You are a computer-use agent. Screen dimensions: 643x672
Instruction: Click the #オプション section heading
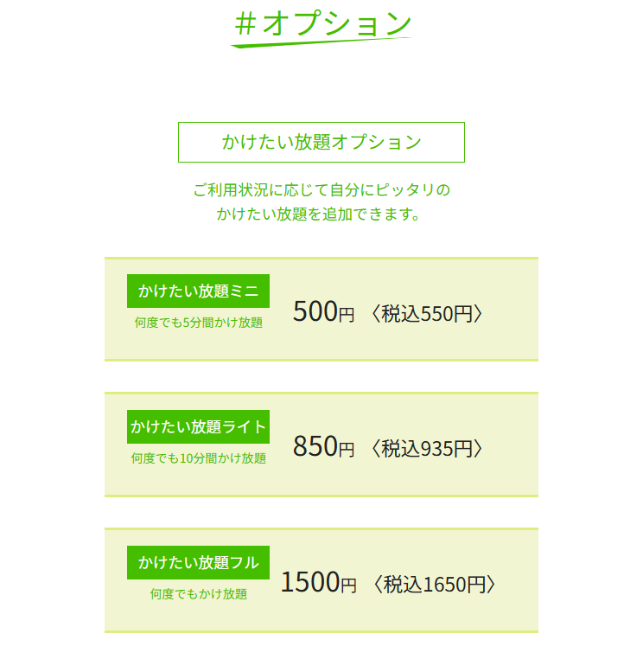click(322, 24)
